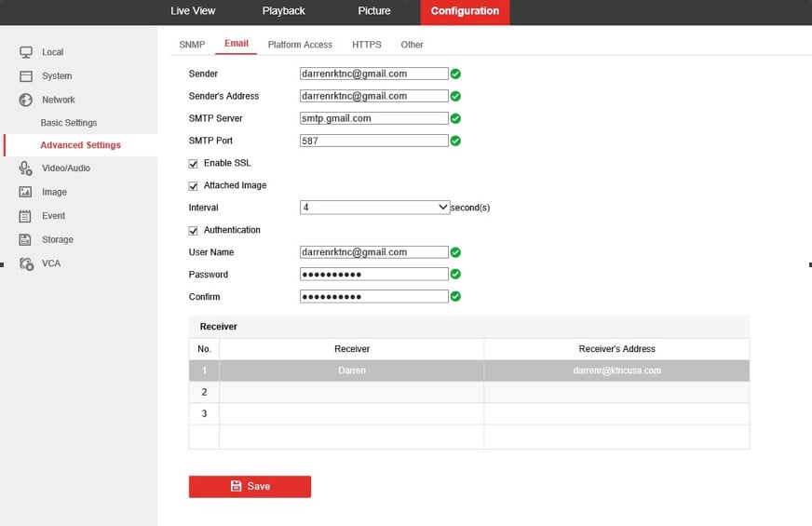Click the Local monitor icon in sidebar
Image resolution: width=812 pixels, height=526 pixels.
pos(26,52)
